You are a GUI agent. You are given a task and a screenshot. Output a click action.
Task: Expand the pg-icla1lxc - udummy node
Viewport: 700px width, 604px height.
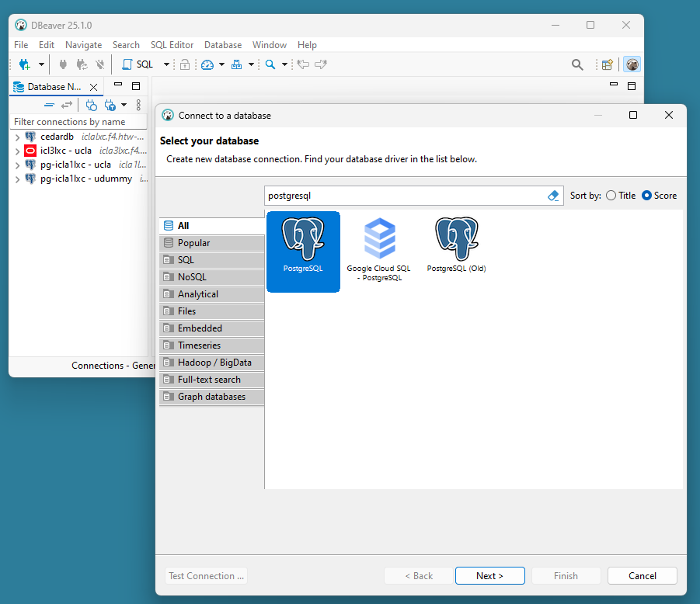pyautogui.click(x=17, y=179)
